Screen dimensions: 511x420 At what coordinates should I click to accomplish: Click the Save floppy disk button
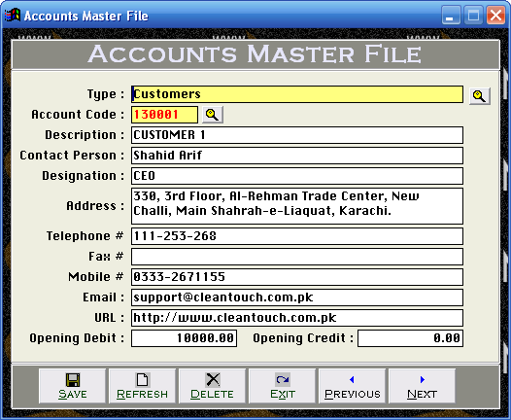72,386
